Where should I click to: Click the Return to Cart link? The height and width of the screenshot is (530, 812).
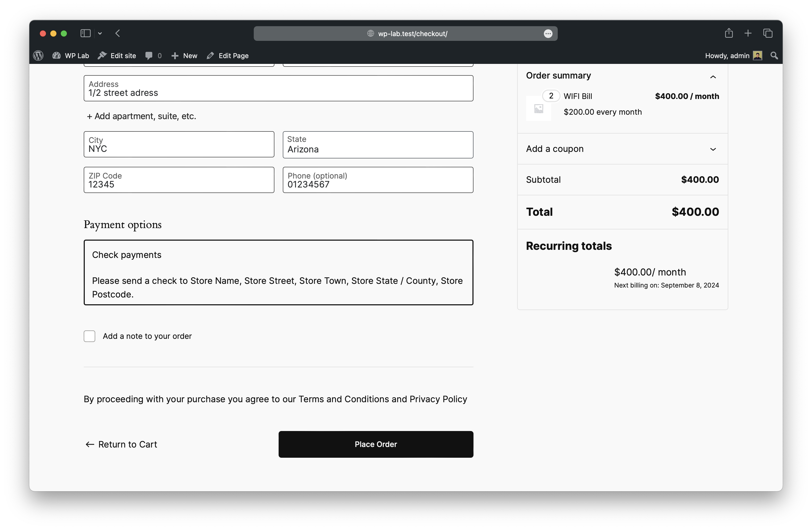coord(121,444)
